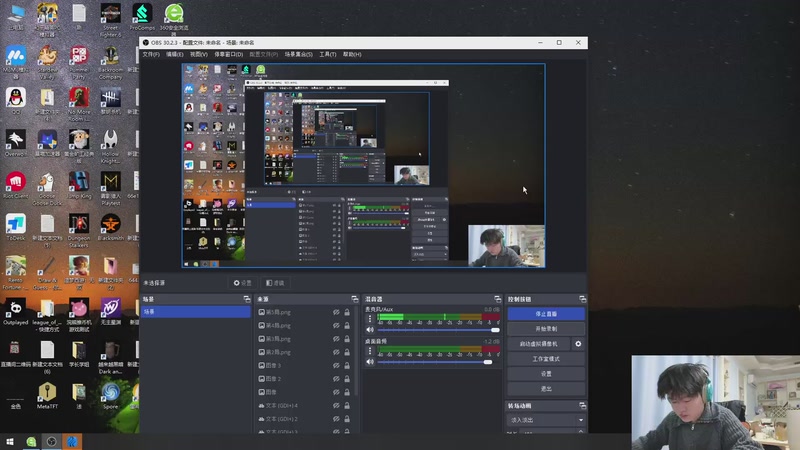Image resolution: width=800 pixels, height=450 pixels.
Task: Open source 设置 properties above the docks
Action: pyautogui.click(x=243, y=283)
